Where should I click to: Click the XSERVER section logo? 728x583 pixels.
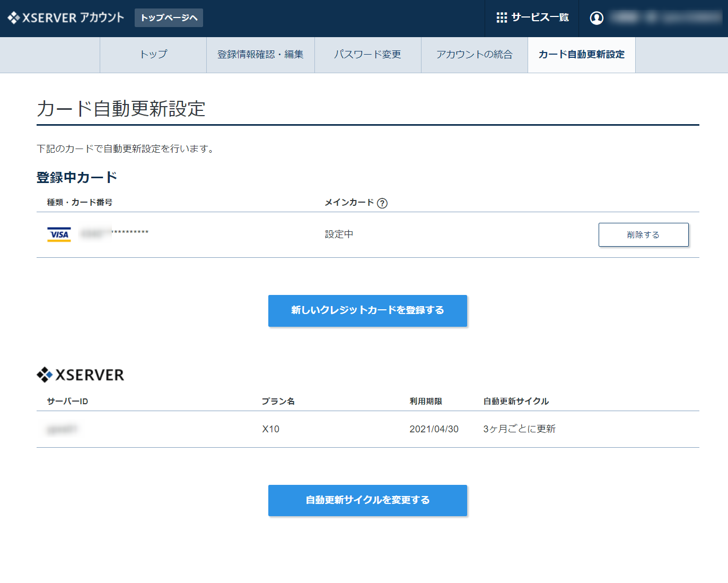(80, 375)
